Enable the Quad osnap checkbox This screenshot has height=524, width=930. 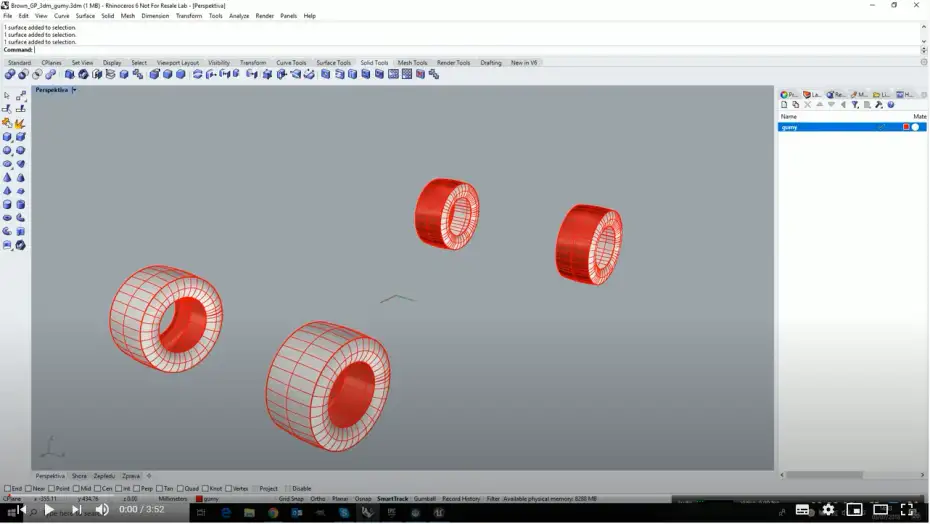click(180, 489)
